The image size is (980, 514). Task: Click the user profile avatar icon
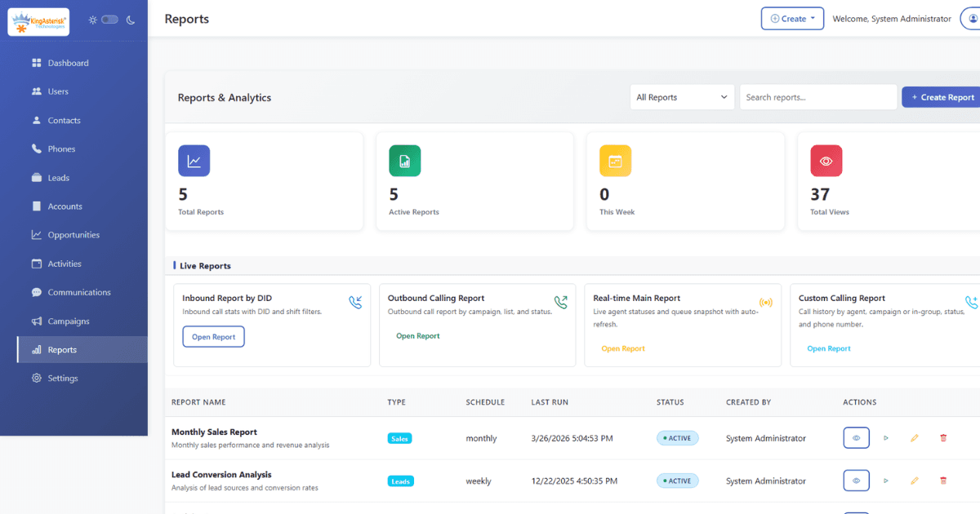tap(970, 19)
